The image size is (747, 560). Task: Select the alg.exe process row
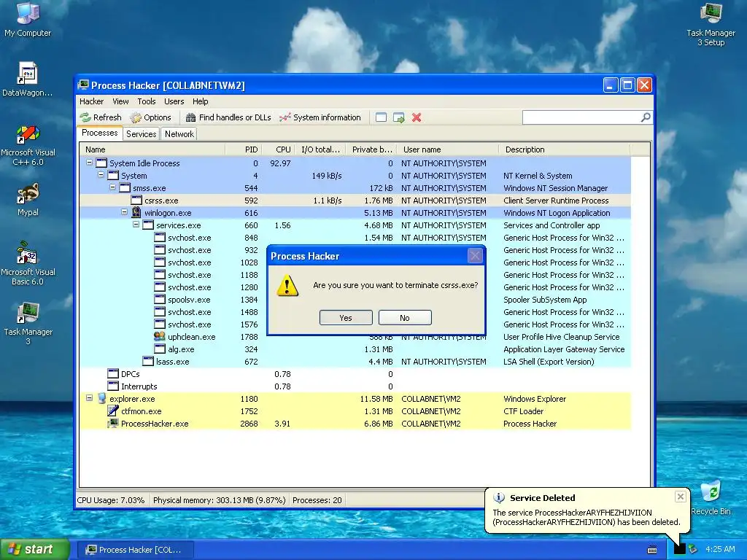(355, 349)
